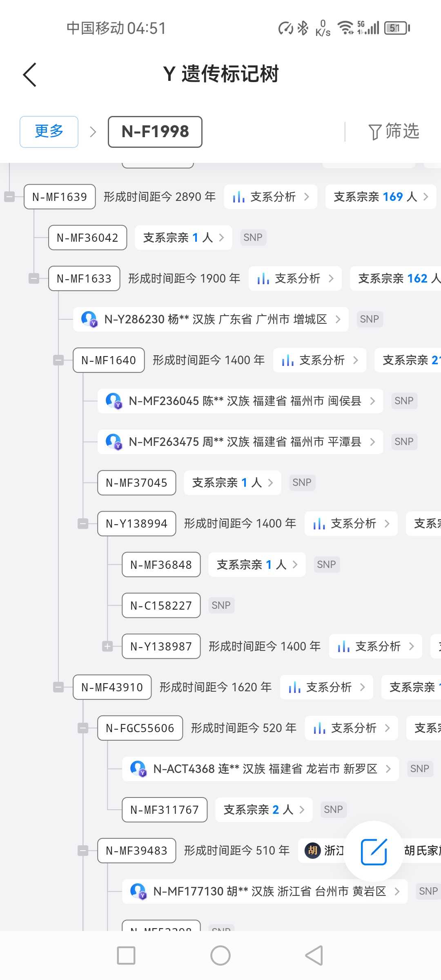
Task: Collapse the N-MF43910 branch
Action: (x=58, y=687)
